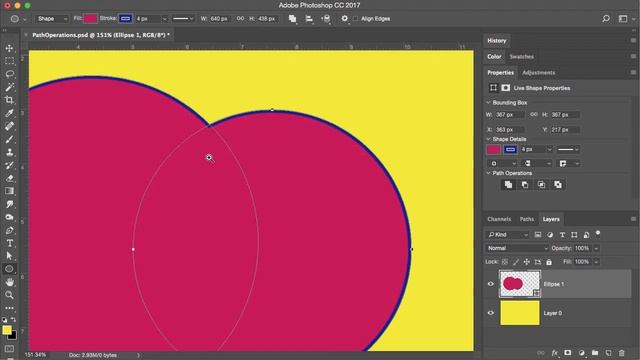Select the Eraser tool

click(x=9, y=178)
